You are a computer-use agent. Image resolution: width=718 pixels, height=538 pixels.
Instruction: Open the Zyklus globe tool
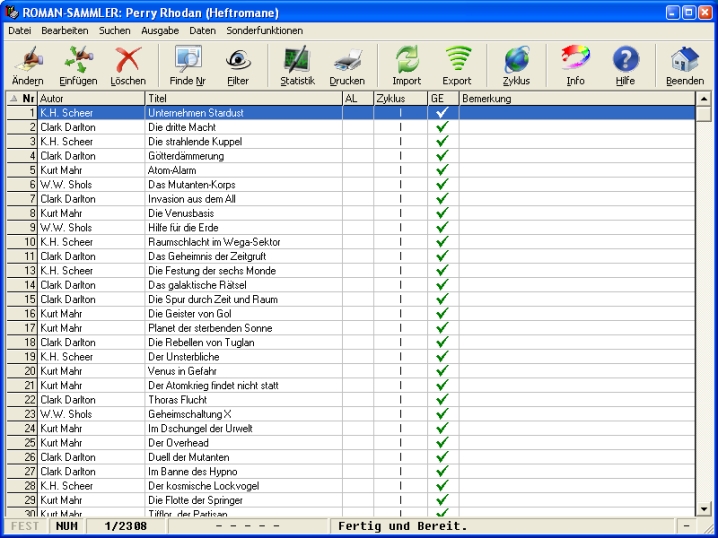[516, 65]
